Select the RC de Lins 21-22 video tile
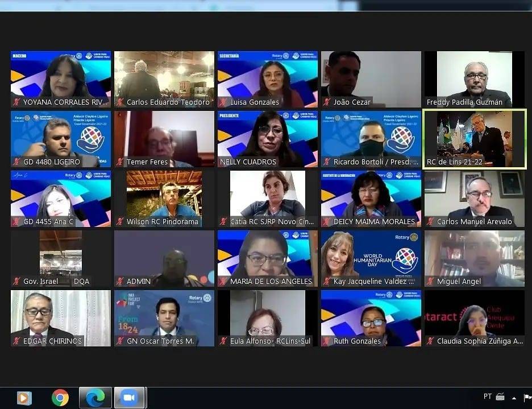532x409 pixels. pos(474,138)
